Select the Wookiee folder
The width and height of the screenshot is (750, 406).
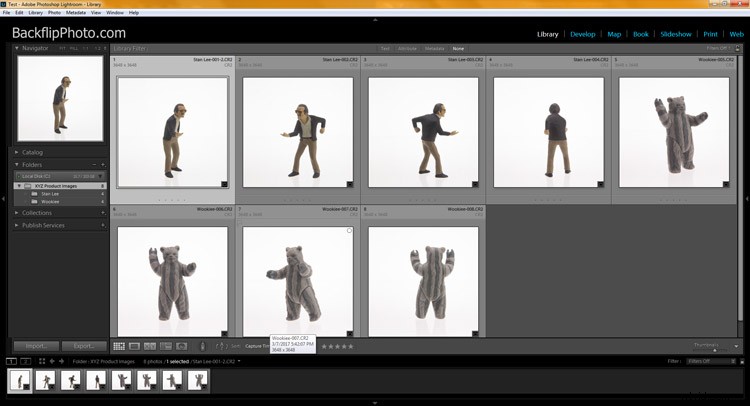tap(50, 202)
